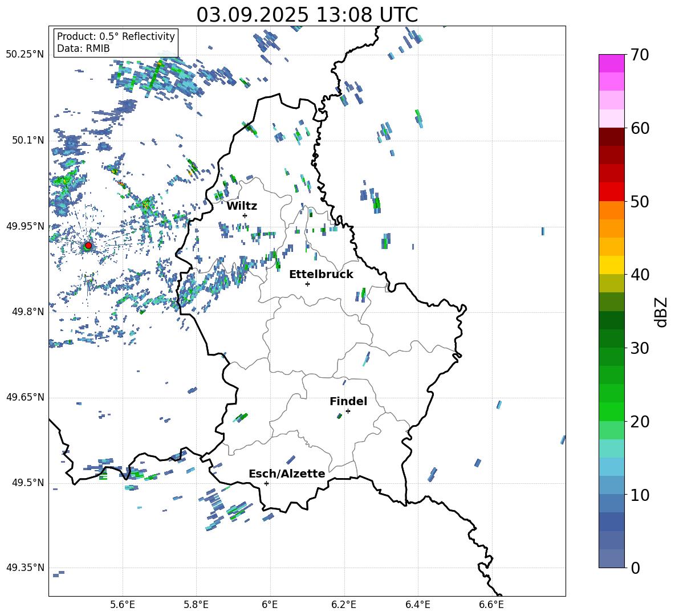Image resolution: width=675 pixels, height=616 pixels.
Task: Click latitude label 50.25°N
Action: coord(25,55)
